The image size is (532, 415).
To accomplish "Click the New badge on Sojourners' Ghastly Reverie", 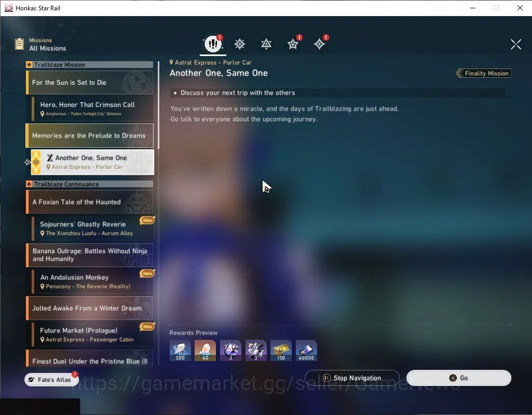I will point(147,220).
